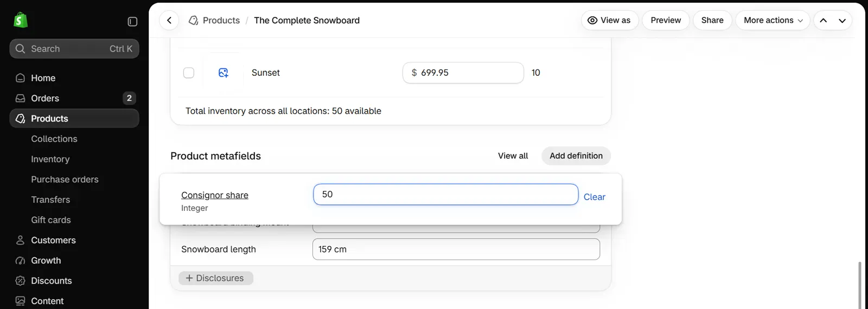Viewport: 868px width, 309px height.
Task: Add image to the Sunset variant
Action: pos(224,73)
